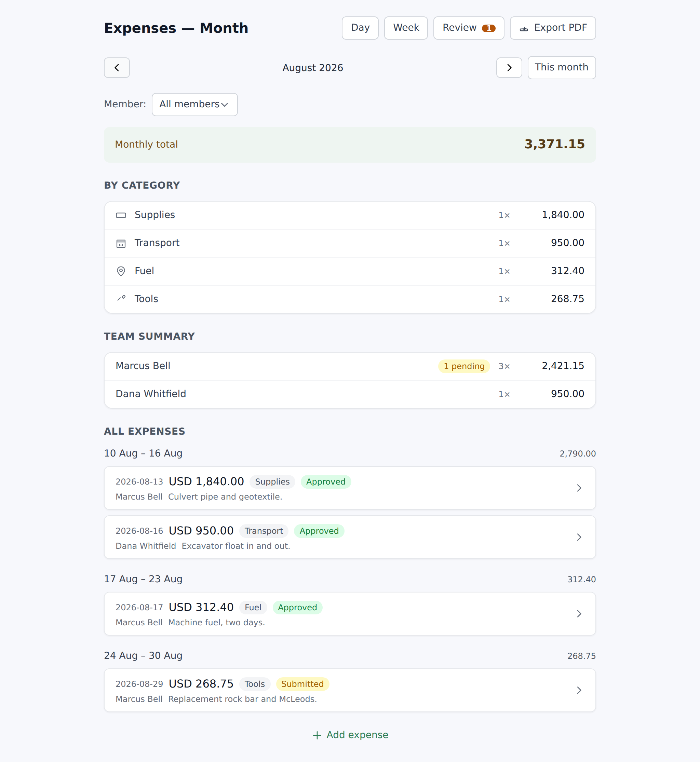The image size is (700, 762).
Task: Click the Fuel category pin icon
Action: (121, 271)
